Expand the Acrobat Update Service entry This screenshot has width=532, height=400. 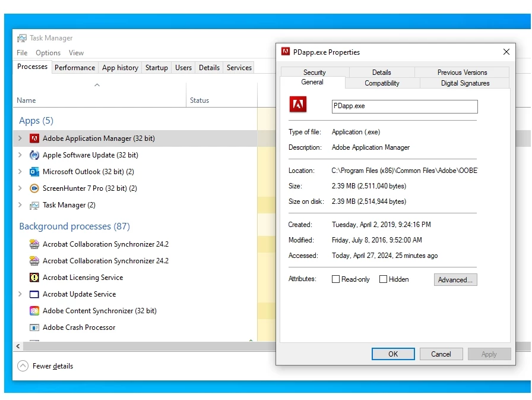tap(20, 294)
